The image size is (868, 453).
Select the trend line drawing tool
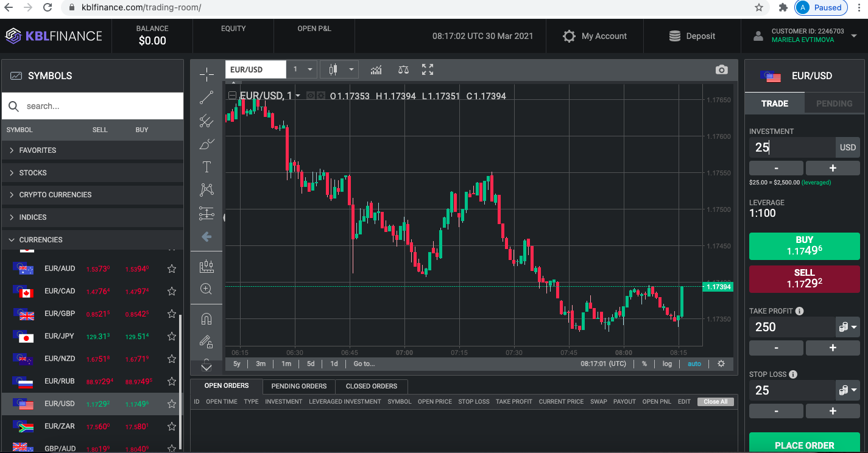coord(206,97)
